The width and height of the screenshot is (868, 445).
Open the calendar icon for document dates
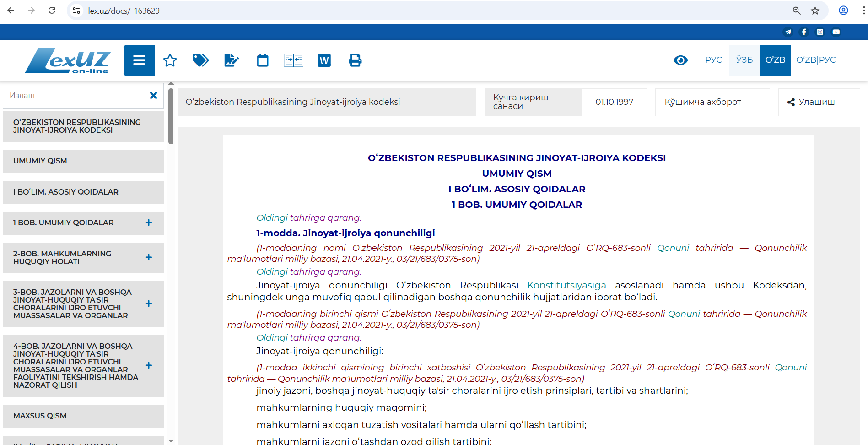pyautogui.click(x=263, y=60)
